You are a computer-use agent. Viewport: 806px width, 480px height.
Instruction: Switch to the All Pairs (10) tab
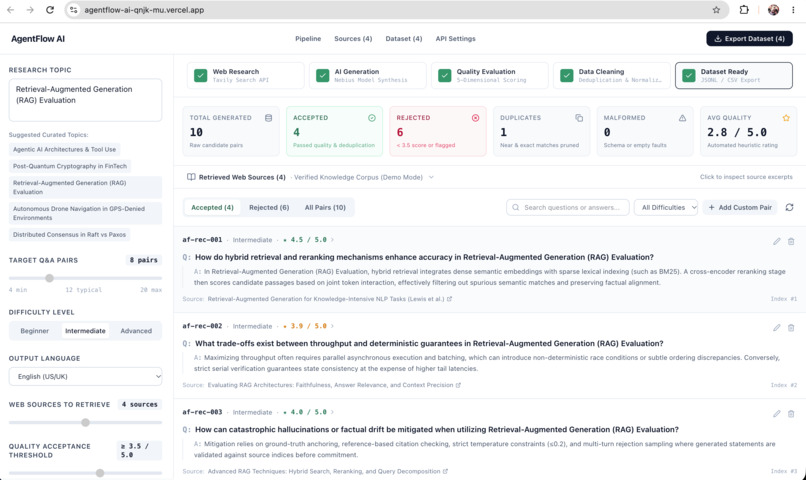point(325,207)
